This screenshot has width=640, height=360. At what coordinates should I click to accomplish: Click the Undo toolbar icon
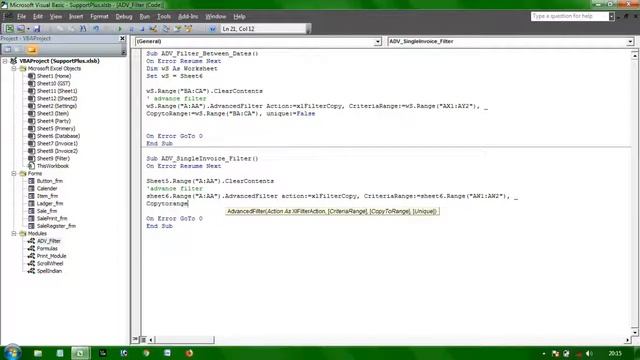pos(96,29)
